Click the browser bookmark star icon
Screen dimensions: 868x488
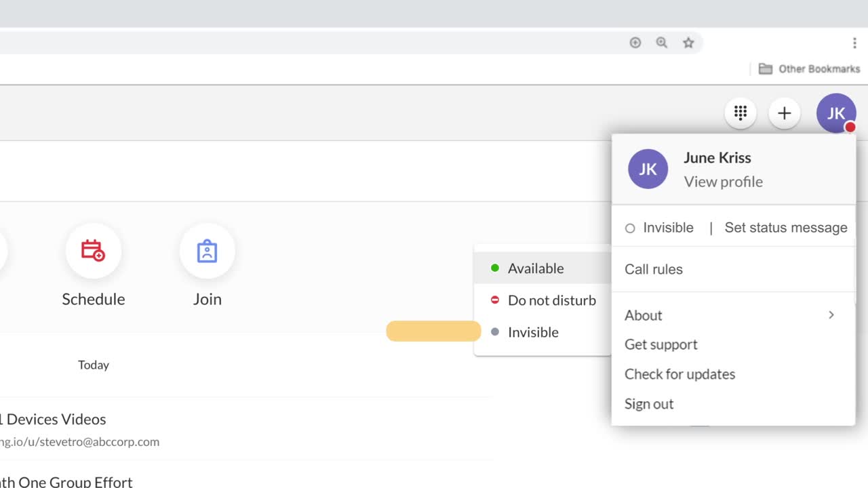(x=688, y=43)
